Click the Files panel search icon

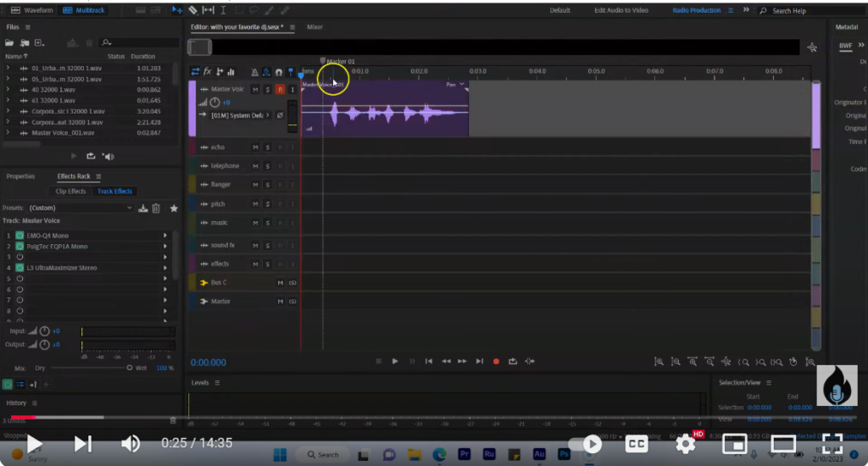tap(106, 42)
